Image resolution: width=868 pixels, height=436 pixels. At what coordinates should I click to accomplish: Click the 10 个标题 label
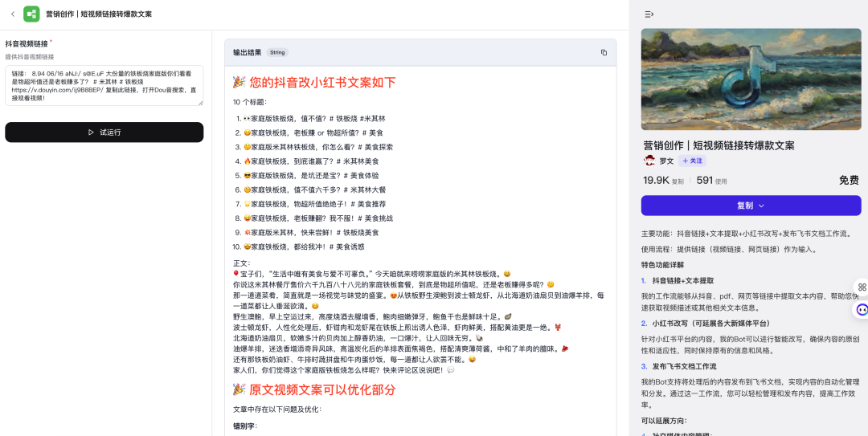[x=250, y=102]
